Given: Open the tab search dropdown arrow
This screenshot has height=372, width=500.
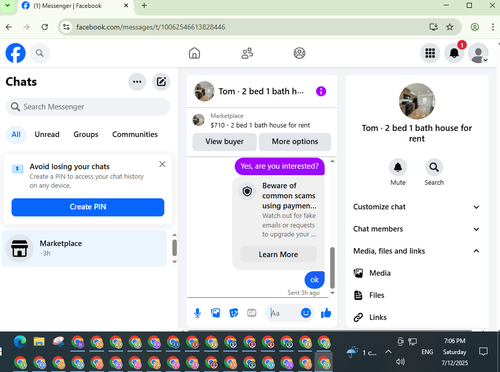Looking at the screenshot, I should click(7, 6).
